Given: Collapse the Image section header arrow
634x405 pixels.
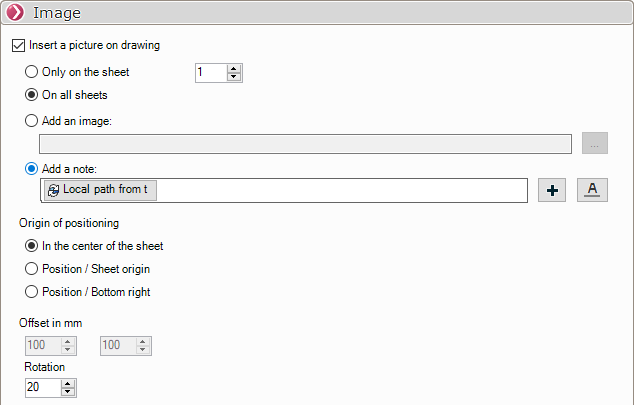Looking at the screenshot, I should pyautogui.click(x=15, y=14).
